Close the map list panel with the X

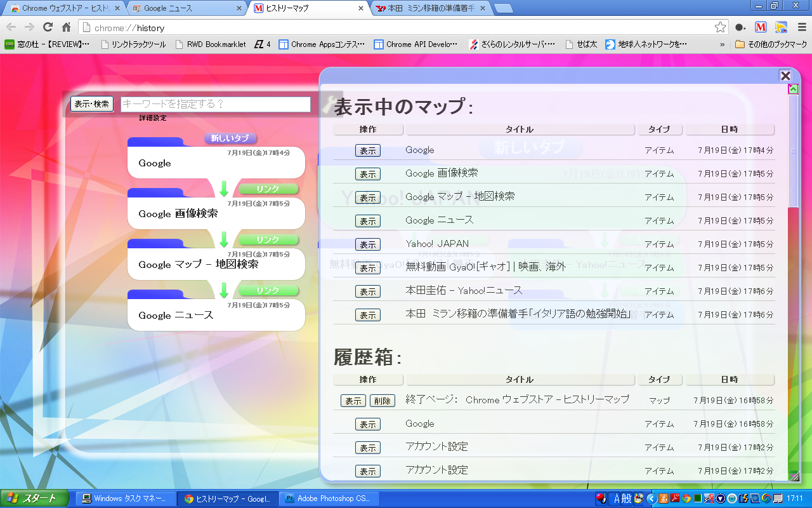pos(785,76)
